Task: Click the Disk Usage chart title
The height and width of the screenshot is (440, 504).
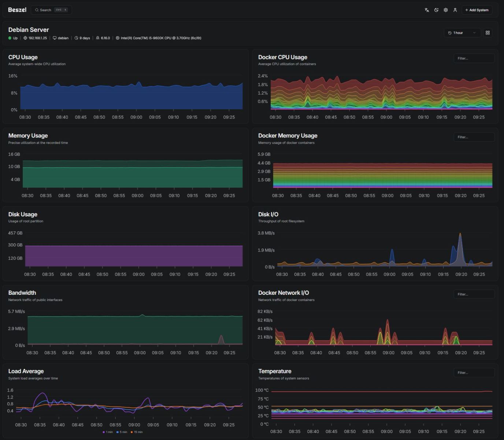Action: pyautogui.click(x=23, y=214)
